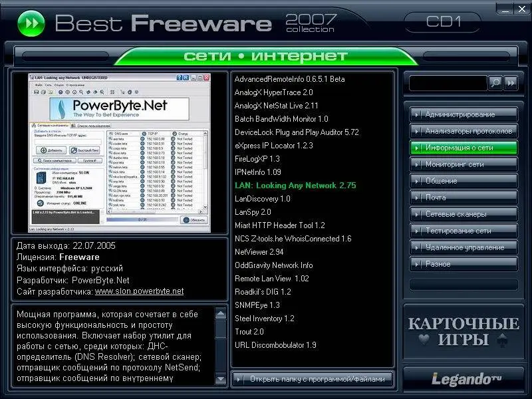Open the Почта category
This screenshot has width=532, height=399.
coord(464,198)
